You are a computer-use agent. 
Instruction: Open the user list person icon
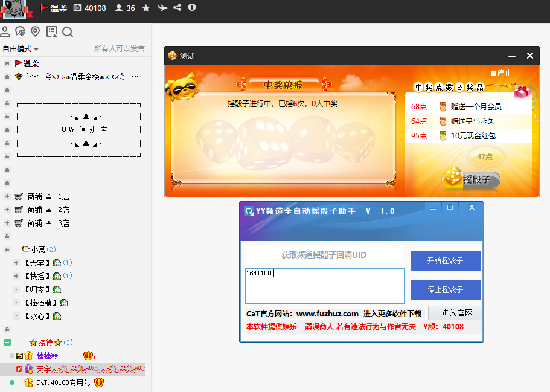tap(5, 31)
